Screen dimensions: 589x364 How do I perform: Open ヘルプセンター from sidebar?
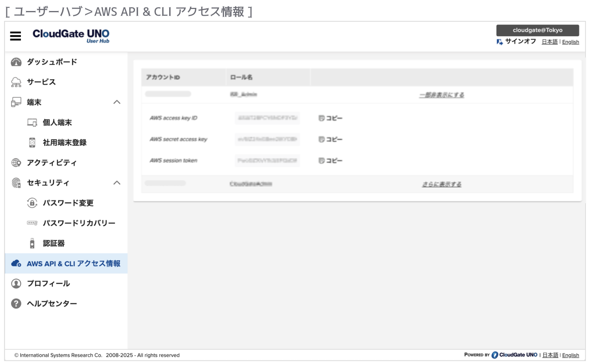click(52, 304)
